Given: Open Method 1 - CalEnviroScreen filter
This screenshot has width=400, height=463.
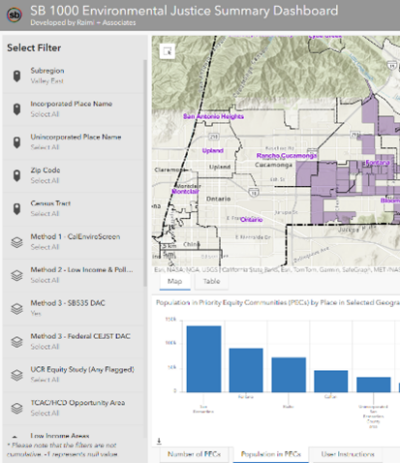Looking at the screenshot, I should click(x=73, y=242).
